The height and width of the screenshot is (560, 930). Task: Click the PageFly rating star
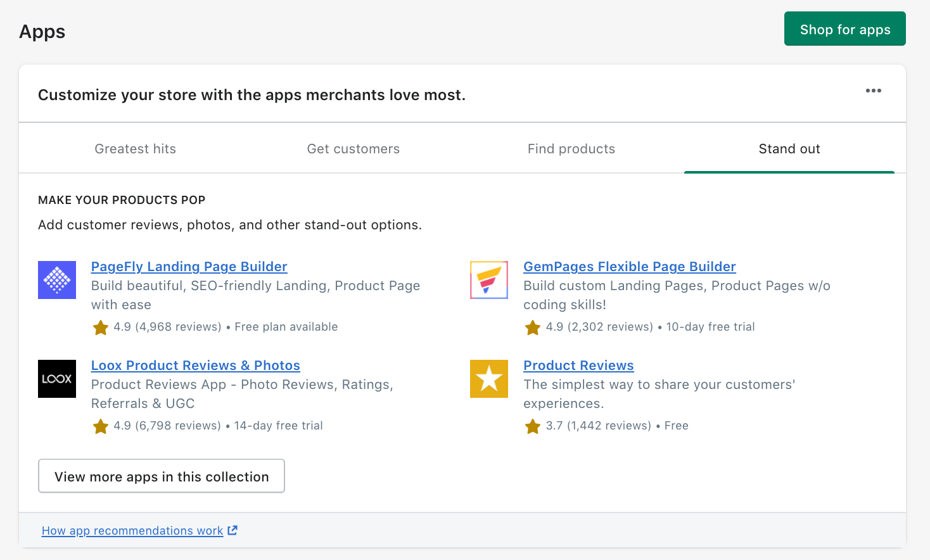click(x=101, y=328)
